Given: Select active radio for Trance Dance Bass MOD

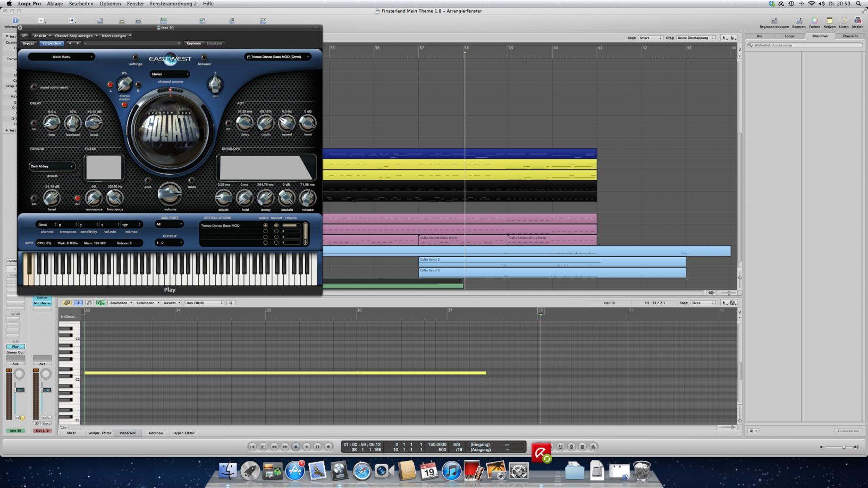Looking at the screenshot, I should pyautogui.click(x=265, y=226).
